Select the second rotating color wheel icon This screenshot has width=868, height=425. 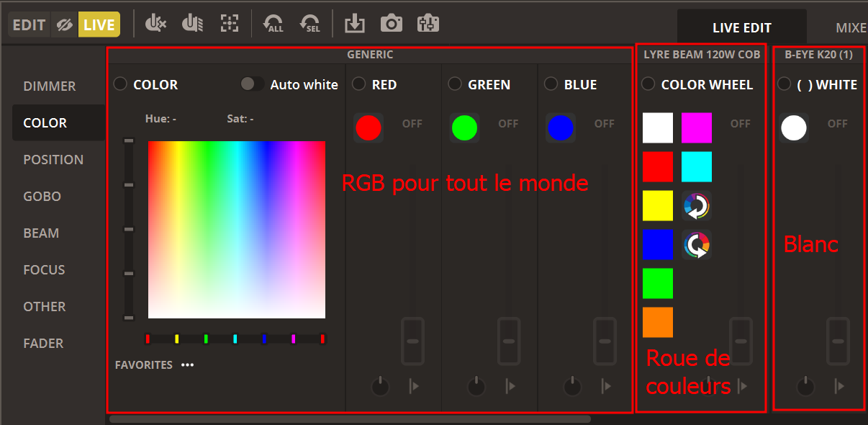coord(697,245)
